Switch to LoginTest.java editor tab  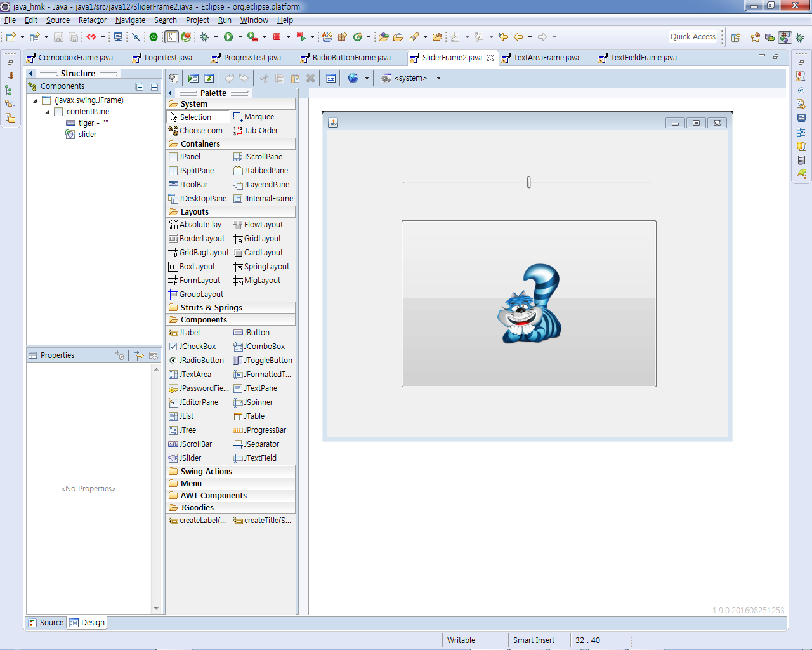162,58
